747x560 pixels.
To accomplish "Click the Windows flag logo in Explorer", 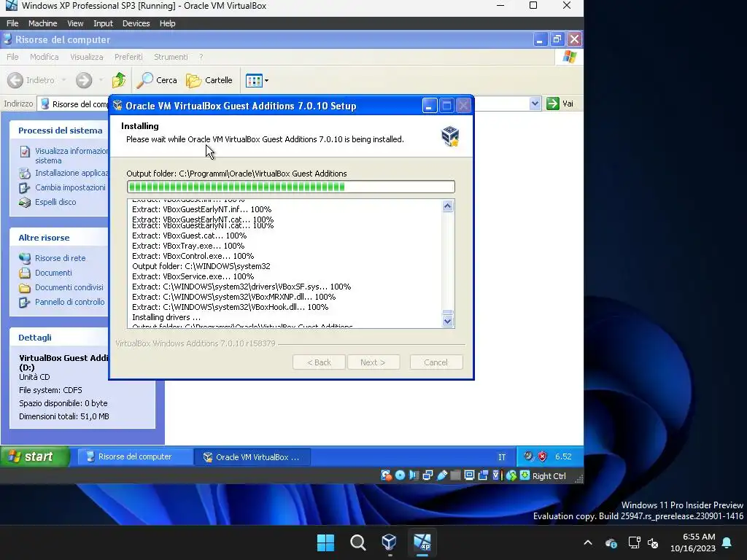I will [569, 57].
